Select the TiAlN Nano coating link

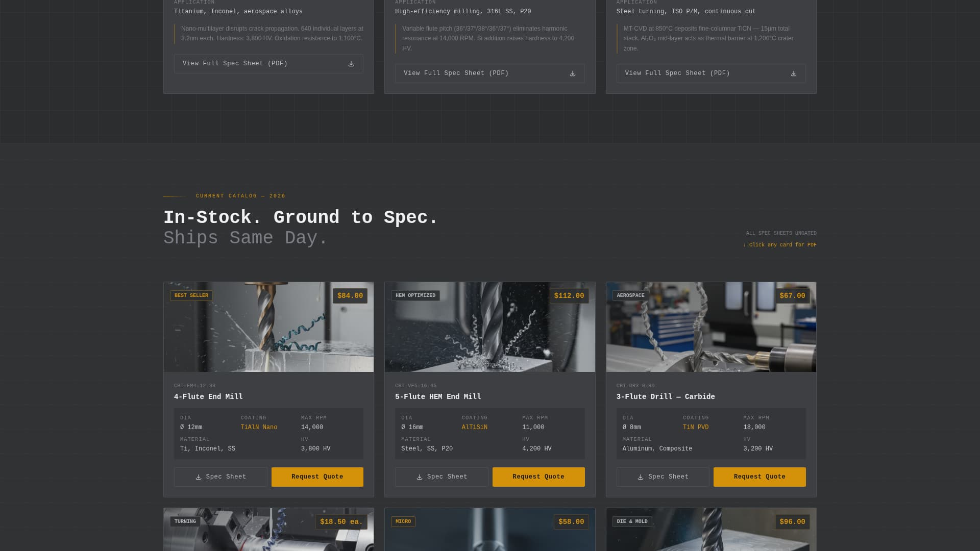[259, 427]
